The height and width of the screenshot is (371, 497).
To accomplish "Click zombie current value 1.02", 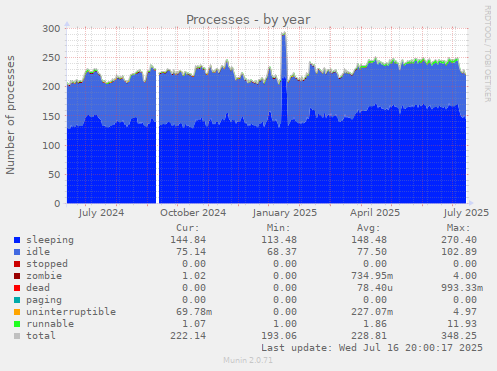I will (194, 276).
